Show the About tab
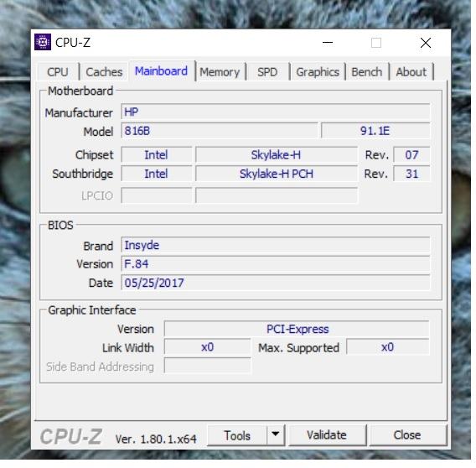 point(411,72)
